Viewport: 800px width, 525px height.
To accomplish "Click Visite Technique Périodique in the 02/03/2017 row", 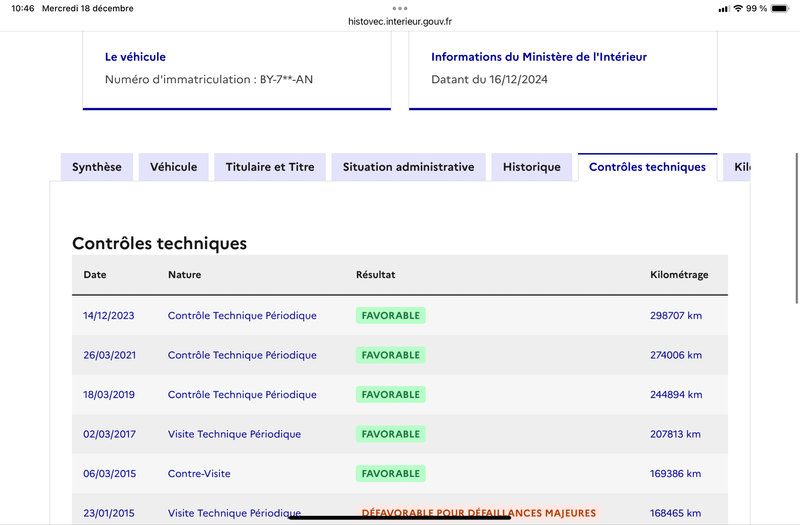I will pos(234,434).
